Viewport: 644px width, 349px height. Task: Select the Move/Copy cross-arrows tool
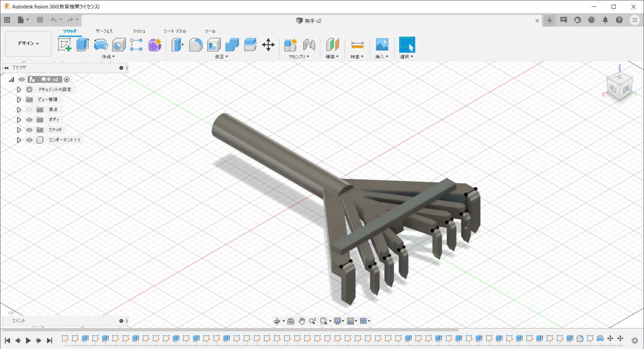pos(268,44)
